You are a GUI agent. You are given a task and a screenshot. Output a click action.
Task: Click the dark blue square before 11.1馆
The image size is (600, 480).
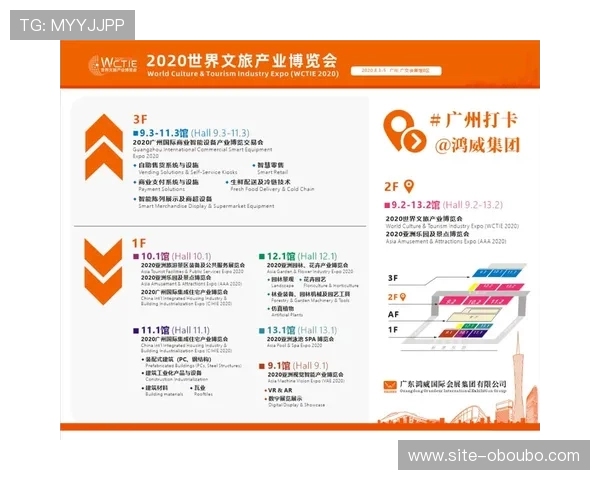(x=136, y=330)
